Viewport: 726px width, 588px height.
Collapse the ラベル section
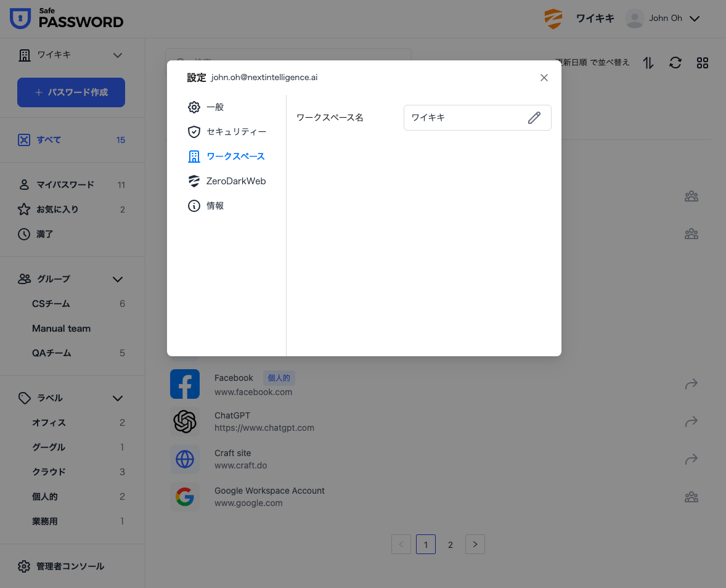118,398
